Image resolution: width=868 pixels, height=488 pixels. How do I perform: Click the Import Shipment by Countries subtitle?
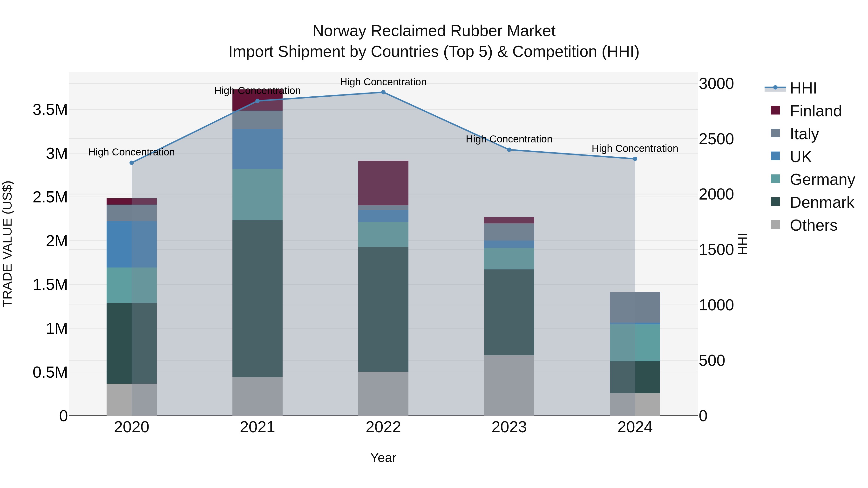[x=434, y=52]
